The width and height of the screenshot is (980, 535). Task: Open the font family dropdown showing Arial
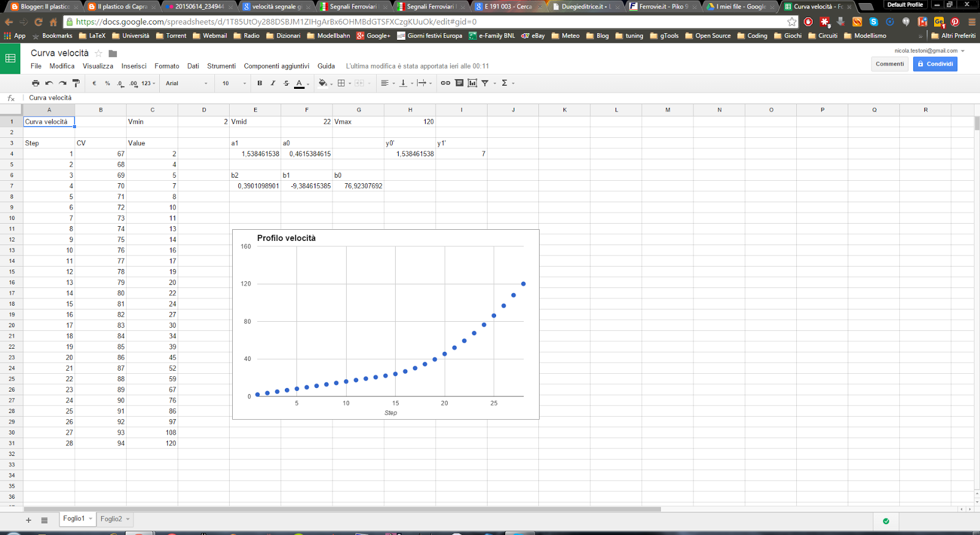point(187,83)
